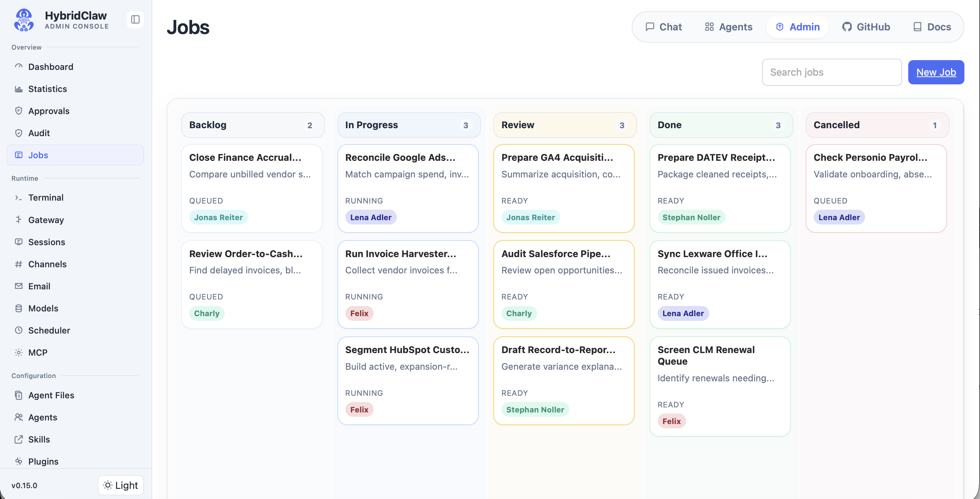Open the Reconcile Google Ads job card

(x=408, y=188)
